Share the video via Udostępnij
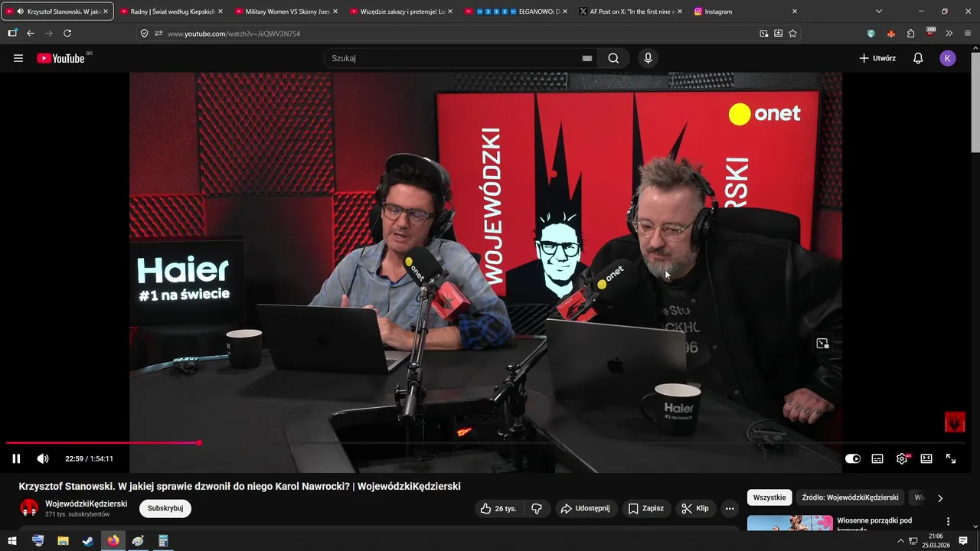The height and width of the screenshot is (551, 980). point(585,508)
